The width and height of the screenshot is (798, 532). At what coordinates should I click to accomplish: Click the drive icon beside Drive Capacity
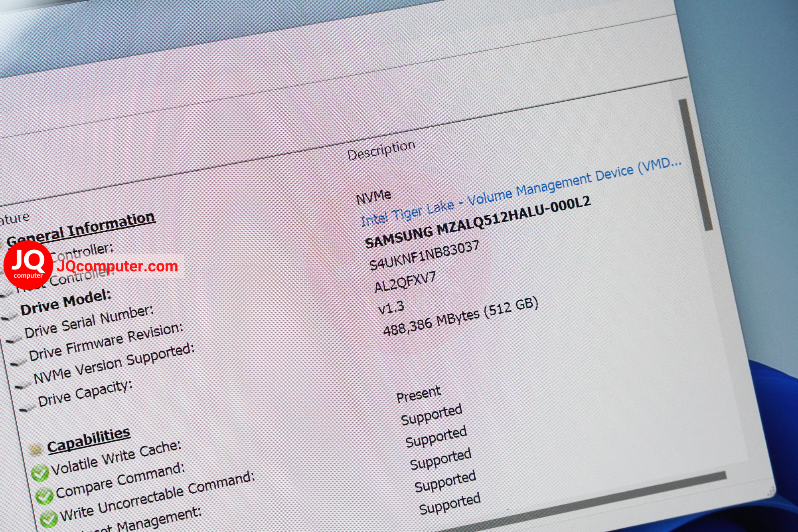[28, 408]
